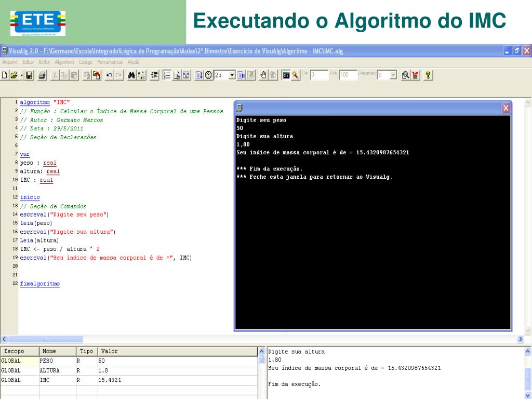Toggle the timer clock icon

click(208, 75)
